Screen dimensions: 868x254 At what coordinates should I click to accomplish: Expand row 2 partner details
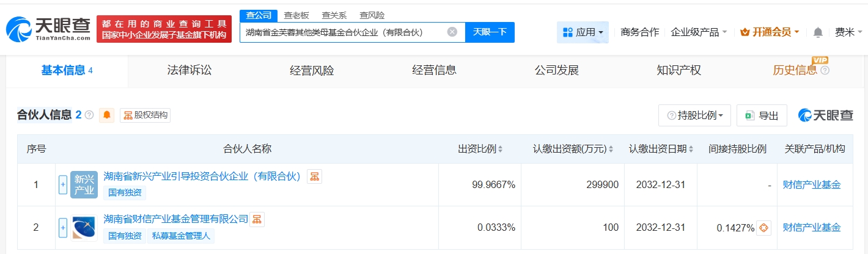[x=62, y=228]
